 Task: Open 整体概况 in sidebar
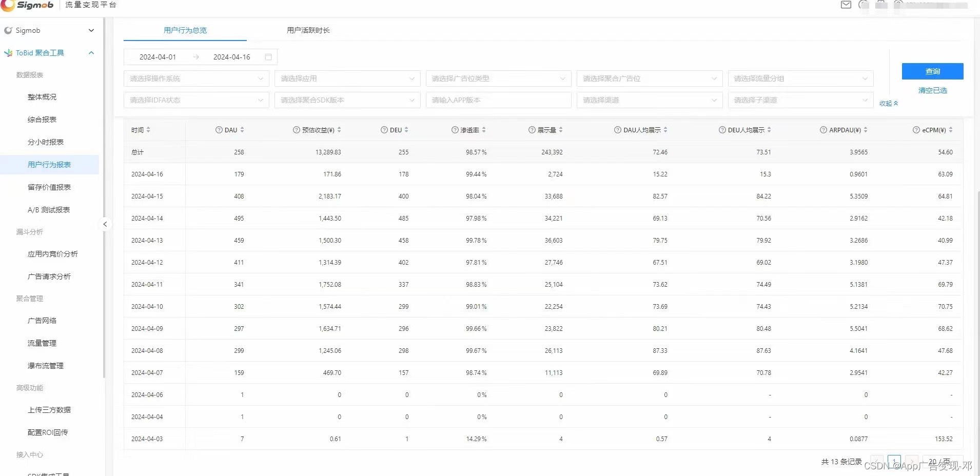[x=42, y=97]
